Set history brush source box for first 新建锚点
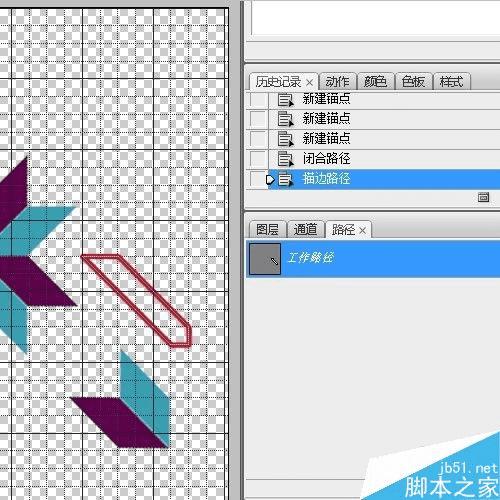This screenshot has height=500, width=500. (258, 100)
